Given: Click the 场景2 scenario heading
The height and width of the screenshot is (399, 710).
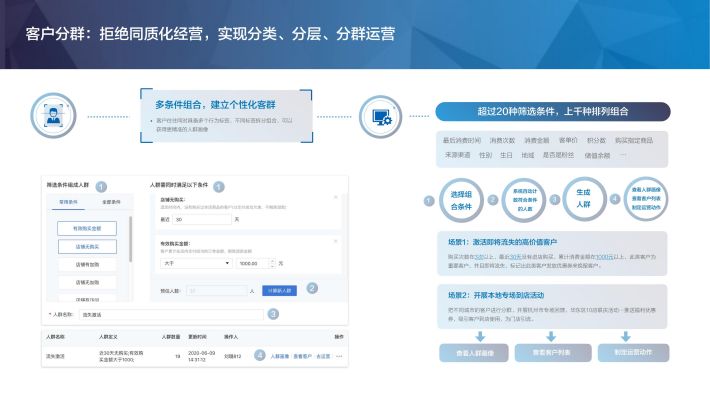Looking at the screenshot, I should click(496, 295).
